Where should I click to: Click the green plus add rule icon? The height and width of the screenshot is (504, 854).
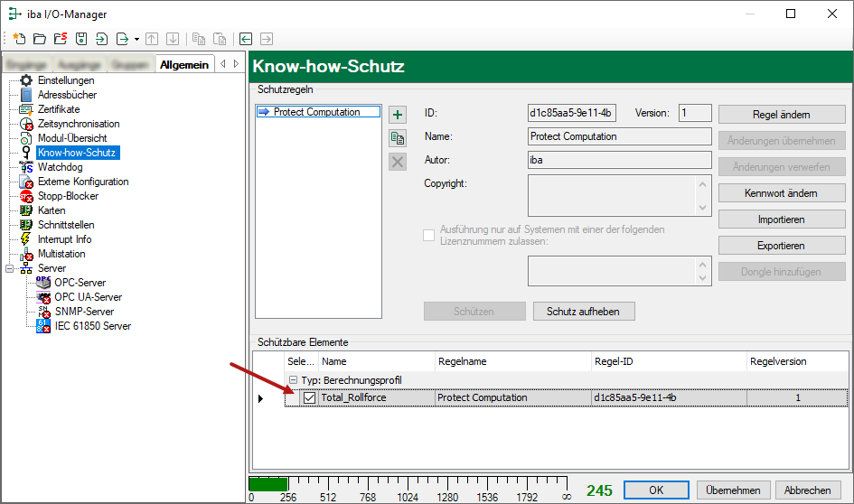click(398, 115)
